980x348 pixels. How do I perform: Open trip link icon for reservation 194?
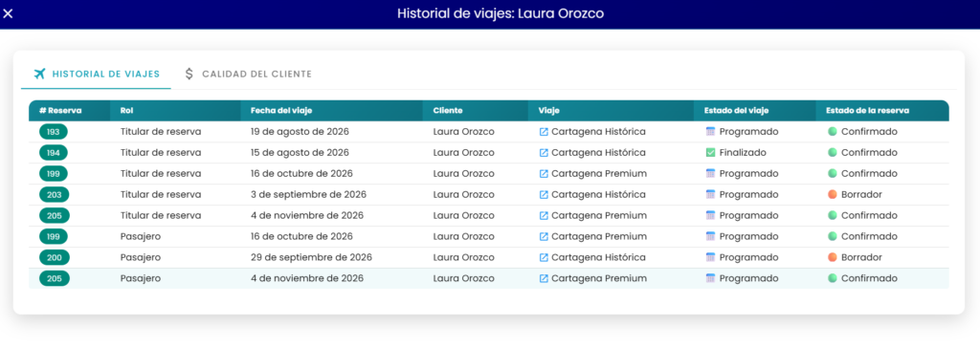544,152
